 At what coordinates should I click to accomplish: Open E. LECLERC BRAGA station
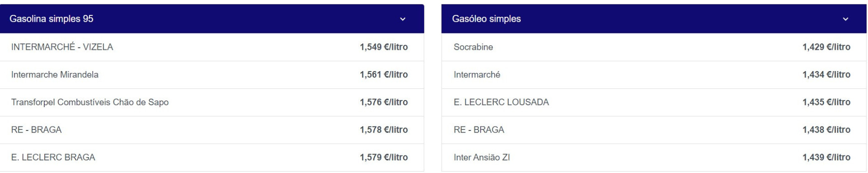click(212, 158)
